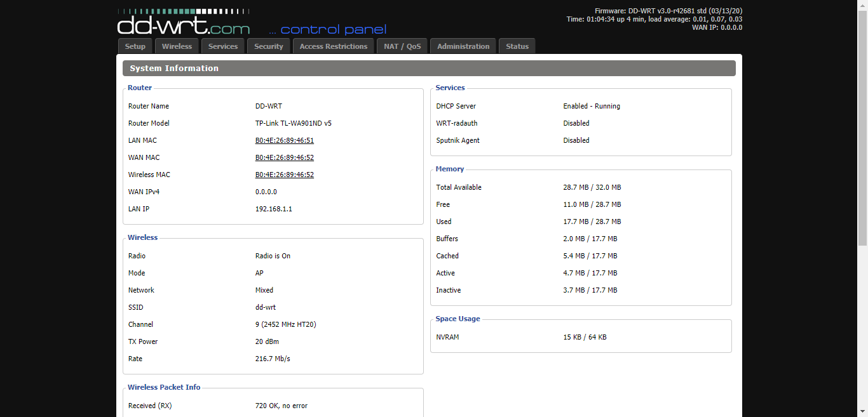The width and height of the screenshot is (868, 417).
Task: Click the Sputnik Agent label
Action: 458,140
